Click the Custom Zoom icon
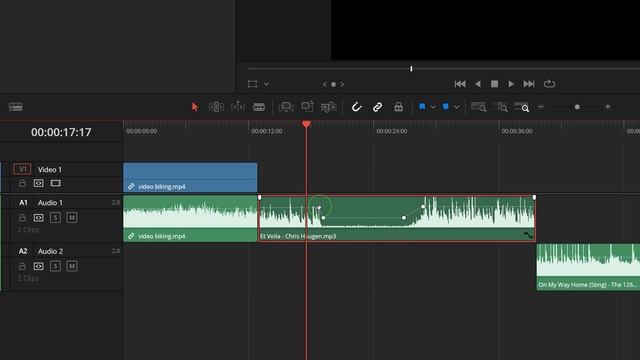Screen dimensions: 640x360 tap(521, 107)
